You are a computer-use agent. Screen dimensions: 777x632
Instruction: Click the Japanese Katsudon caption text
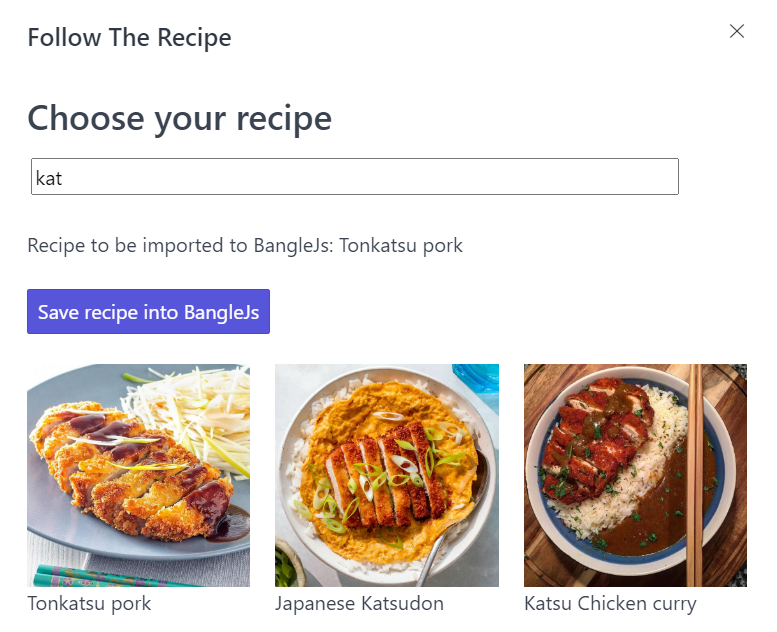tap(359, 604)
